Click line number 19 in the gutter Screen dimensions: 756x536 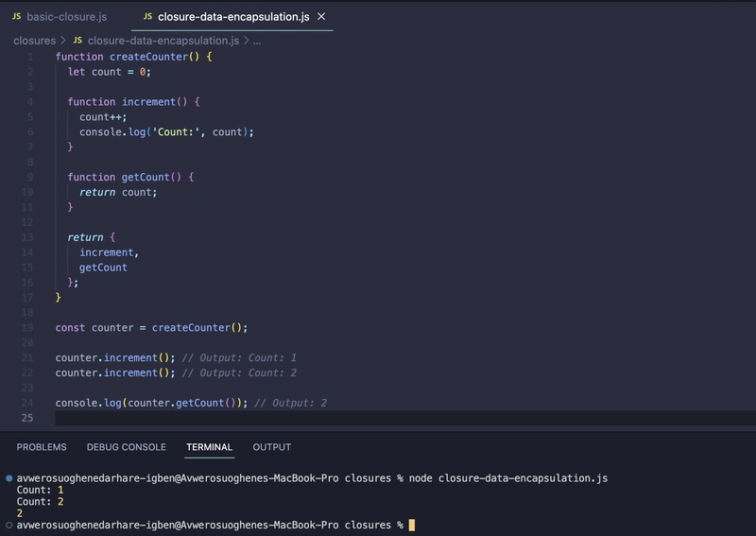[x=30, y=328]
